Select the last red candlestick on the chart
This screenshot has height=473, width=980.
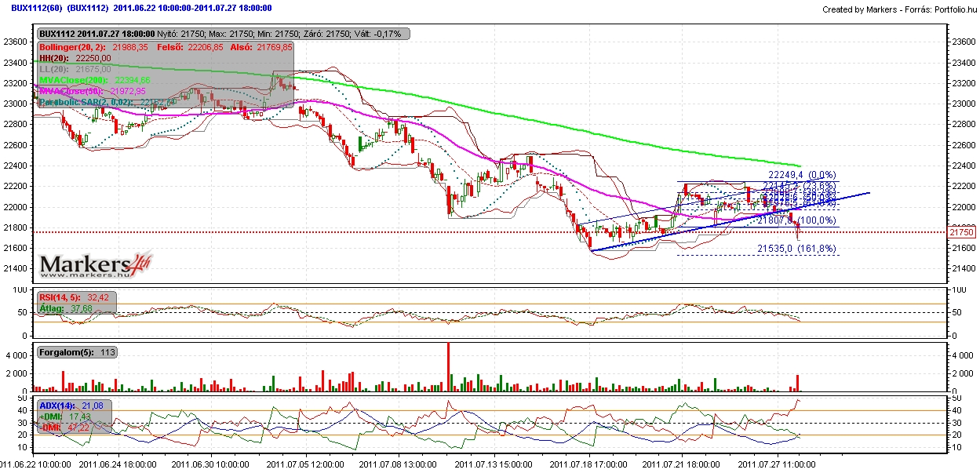[798, 230]
